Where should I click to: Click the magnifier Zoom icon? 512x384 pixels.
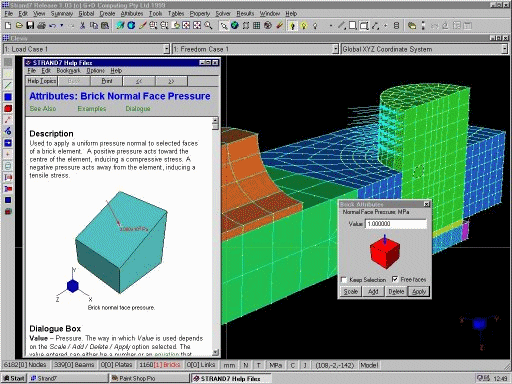(x=208, y=25)
